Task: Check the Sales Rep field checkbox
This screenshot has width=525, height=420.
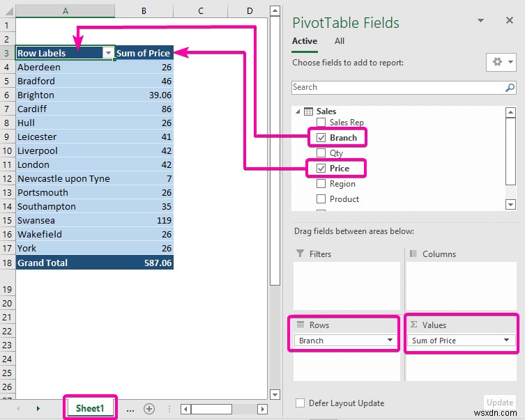Action: point(321,123)
